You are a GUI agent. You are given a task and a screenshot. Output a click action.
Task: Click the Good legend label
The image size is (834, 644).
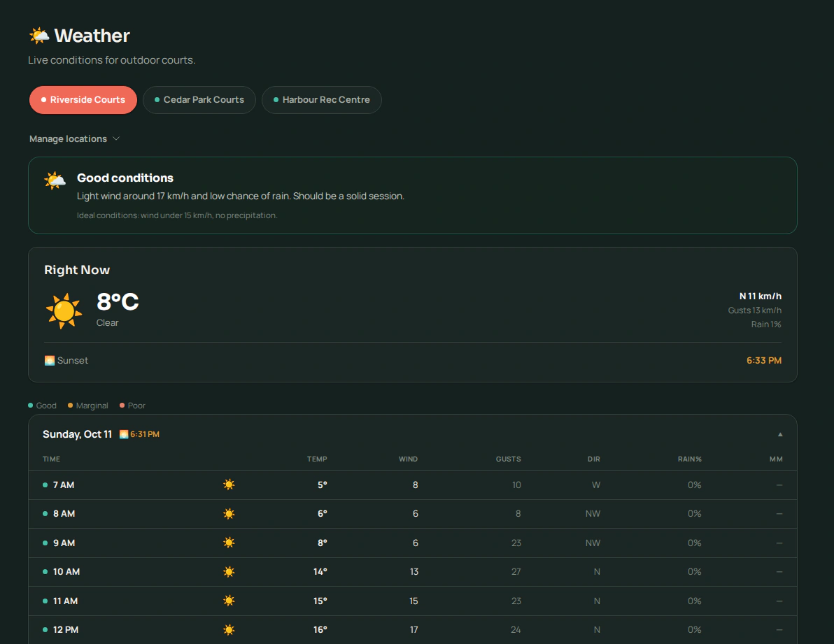tap(46, 406)
